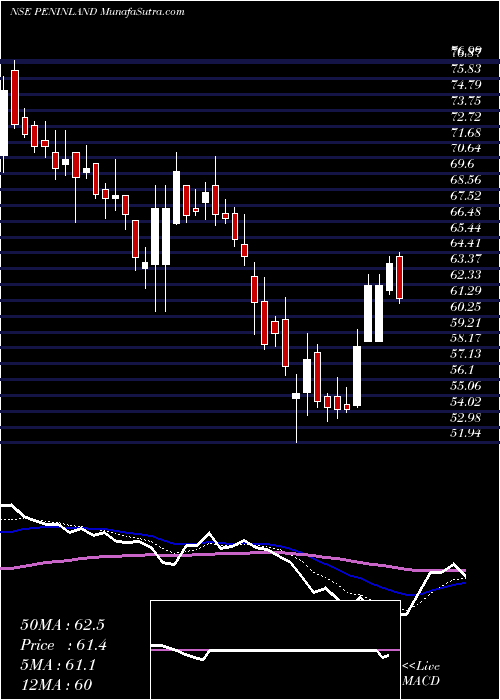Click the 71.68 price axis label
The height and width of the screenshot is (700, 500).
[466, 132]
